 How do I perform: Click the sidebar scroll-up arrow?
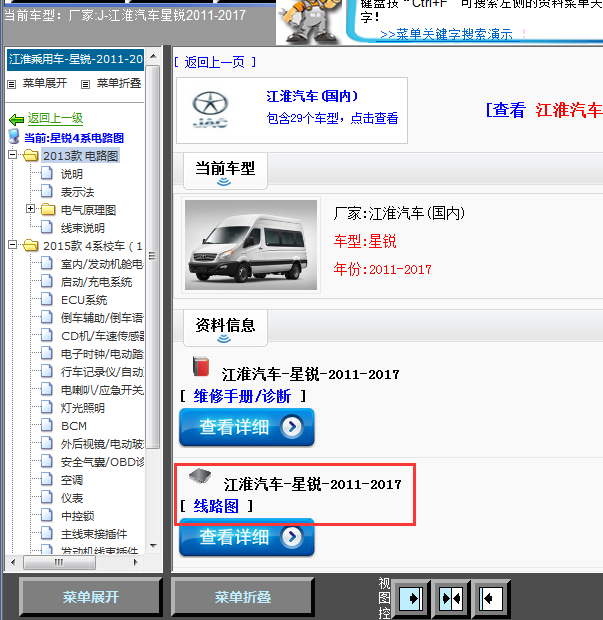click(x=153, y=57)
